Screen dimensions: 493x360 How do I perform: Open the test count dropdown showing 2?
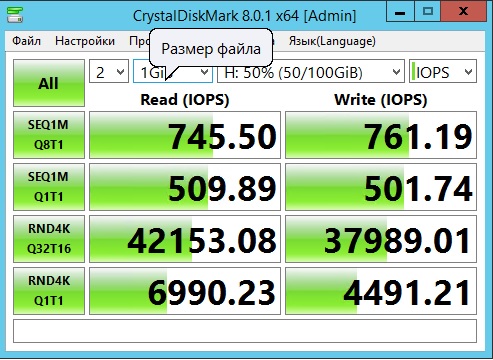(109, 71)
